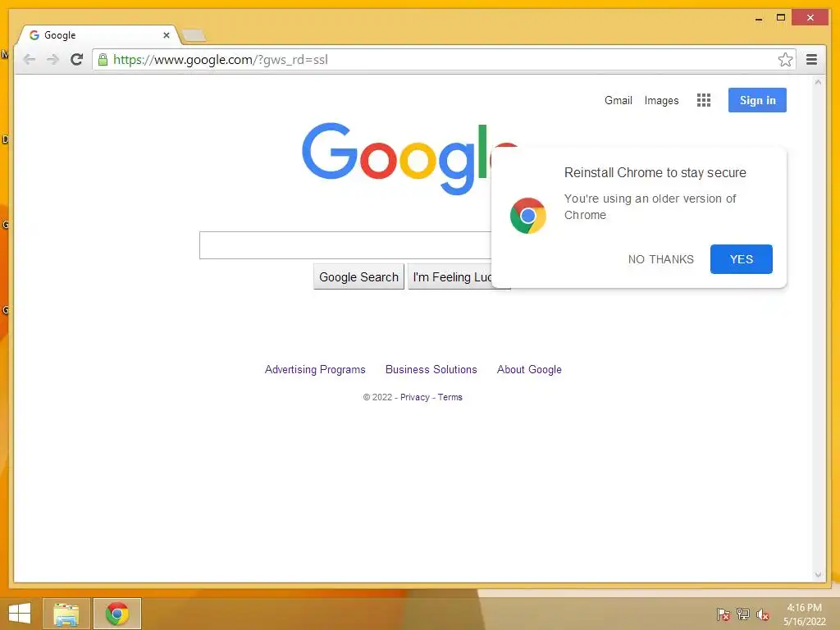Open the About Google link
Screen dimensions: 840x630
pyautogui.click(x=529, y=370)
